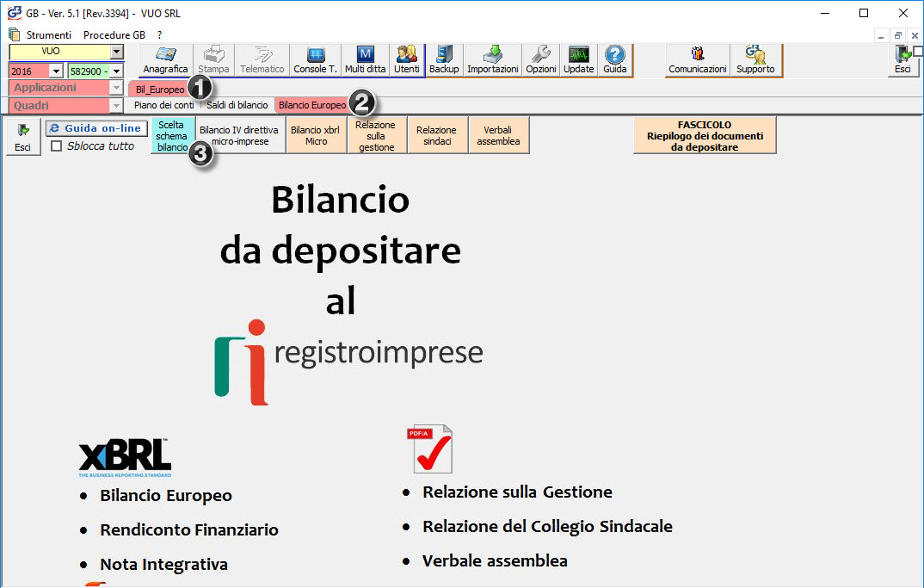
Task: Click the registroimprese logo
Action: click(x=348, y=362)
